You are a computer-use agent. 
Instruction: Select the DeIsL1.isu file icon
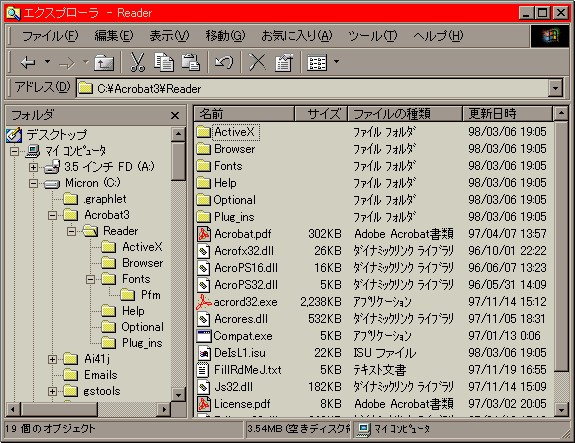tap(204, 353)
